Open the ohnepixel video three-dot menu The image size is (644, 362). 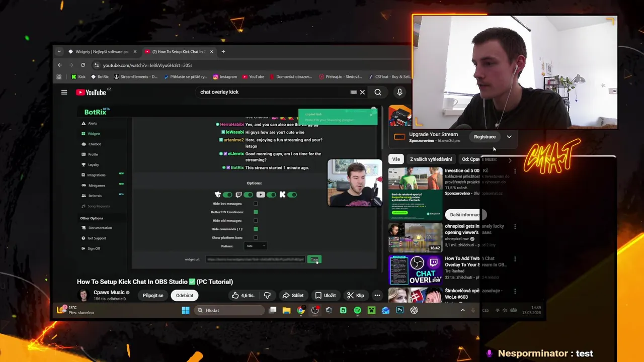(x=515, y=227)
